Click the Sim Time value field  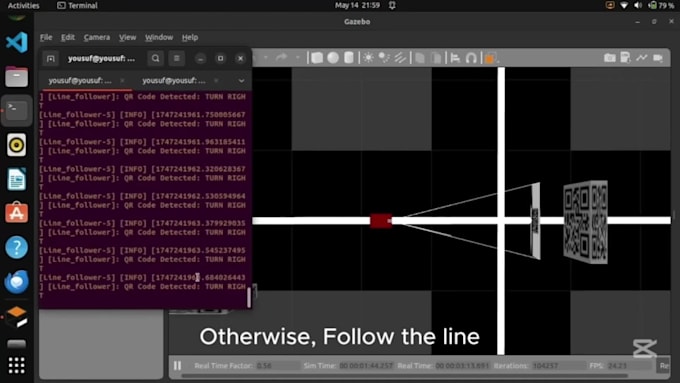point(366,366)
